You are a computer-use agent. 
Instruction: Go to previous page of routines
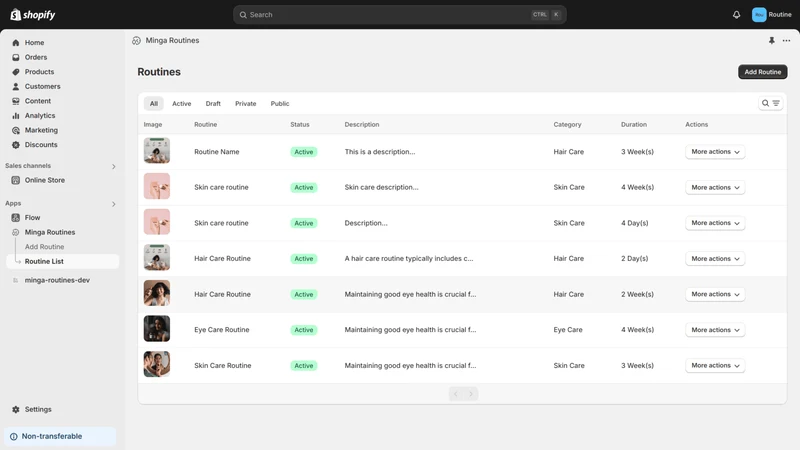(x=456, y=394)
